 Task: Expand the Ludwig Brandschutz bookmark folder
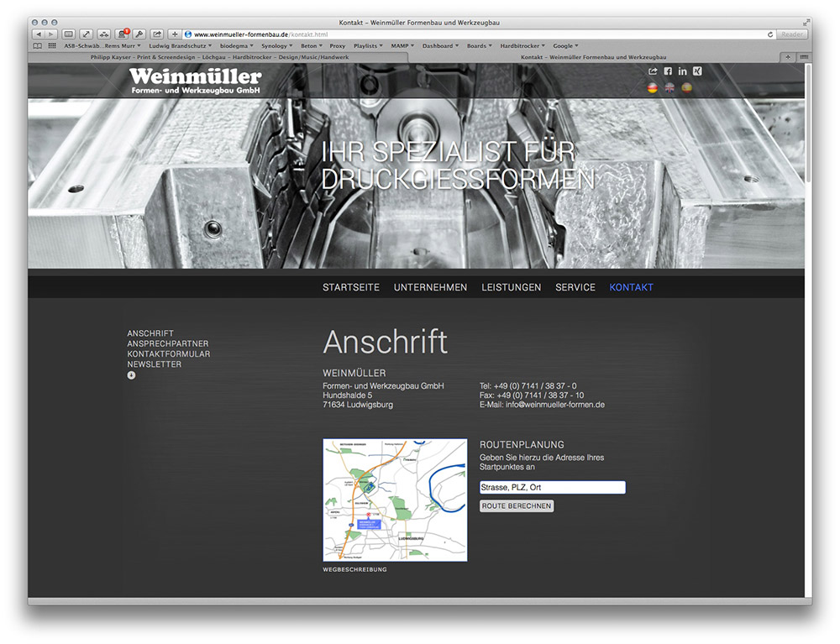click(x=180, y=46)
